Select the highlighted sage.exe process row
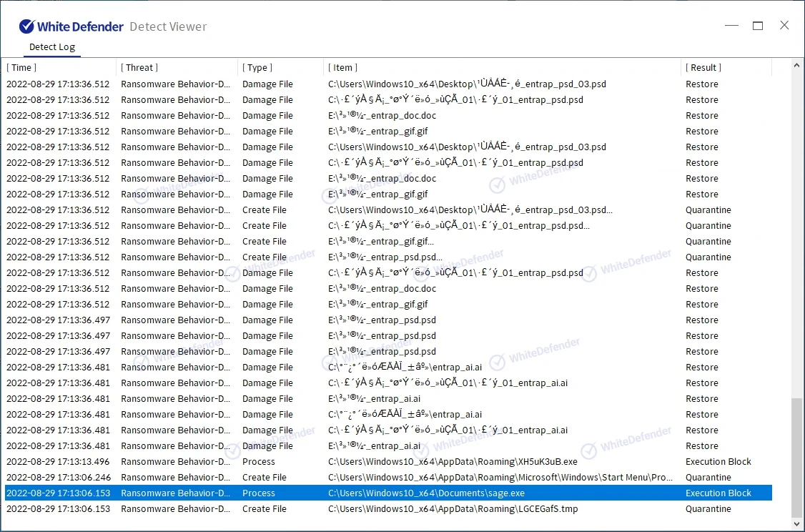Screen dimensions: 805x532 tap(426, 493)
